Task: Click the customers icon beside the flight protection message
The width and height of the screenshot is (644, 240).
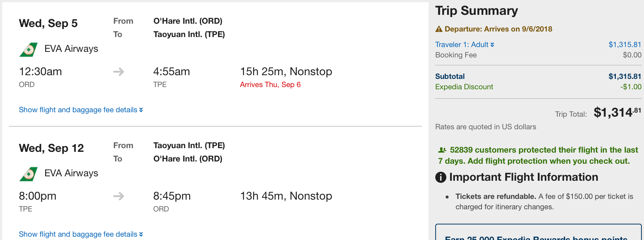Action: (442, 150)
